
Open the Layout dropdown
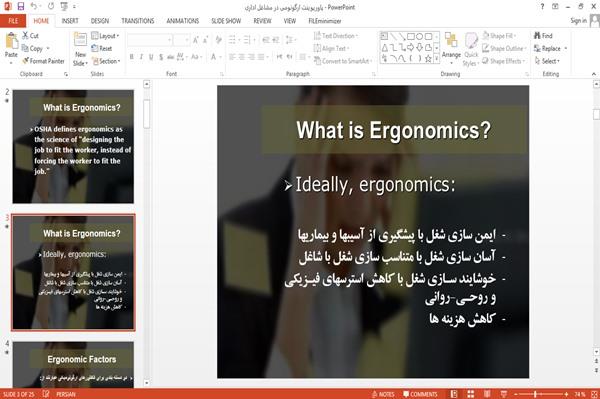[105, 36]
